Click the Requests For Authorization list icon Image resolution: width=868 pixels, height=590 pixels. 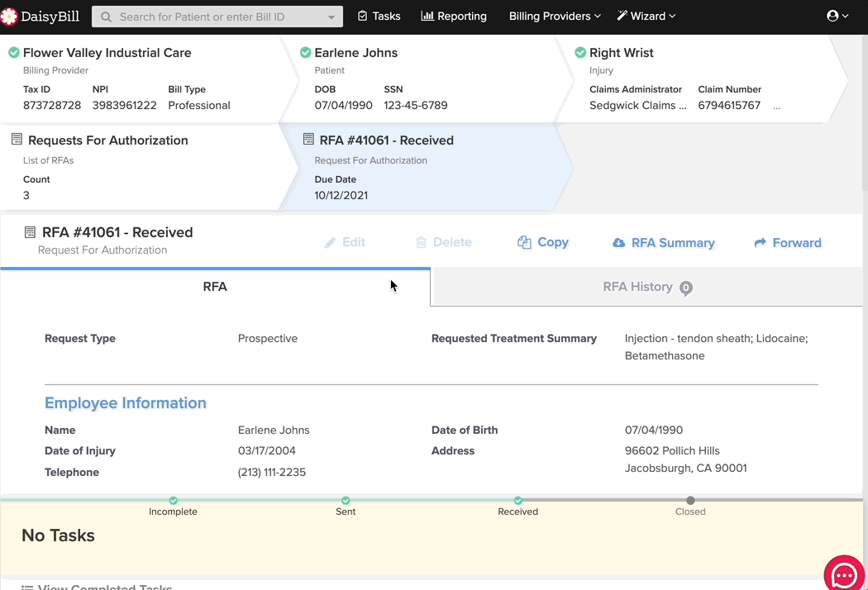pyautogui.click(x=17, y=140)
